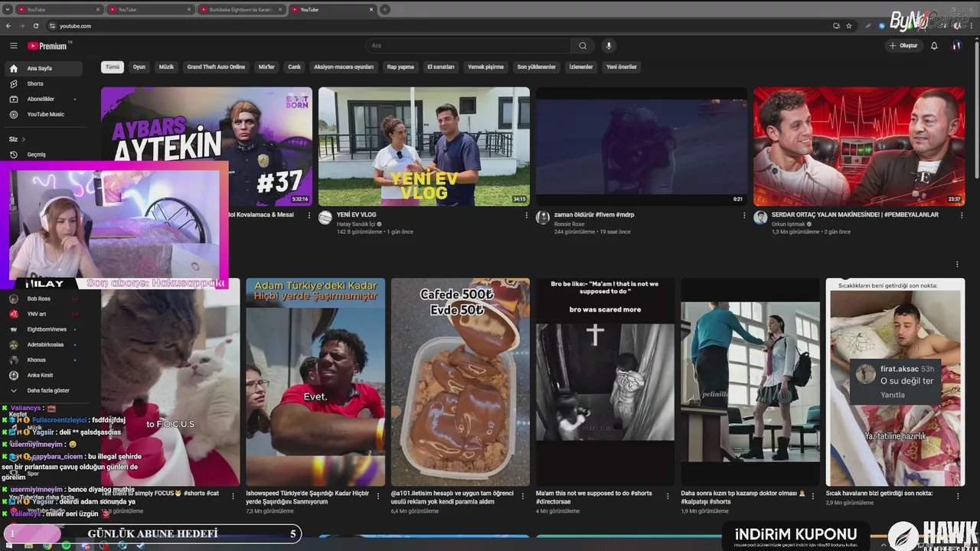
Task: Open Shorts in the sidebar
Action: (45, 83)
